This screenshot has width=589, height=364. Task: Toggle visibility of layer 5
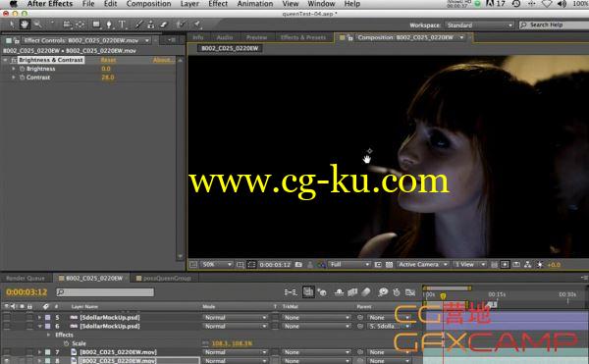tap(7, 318)
